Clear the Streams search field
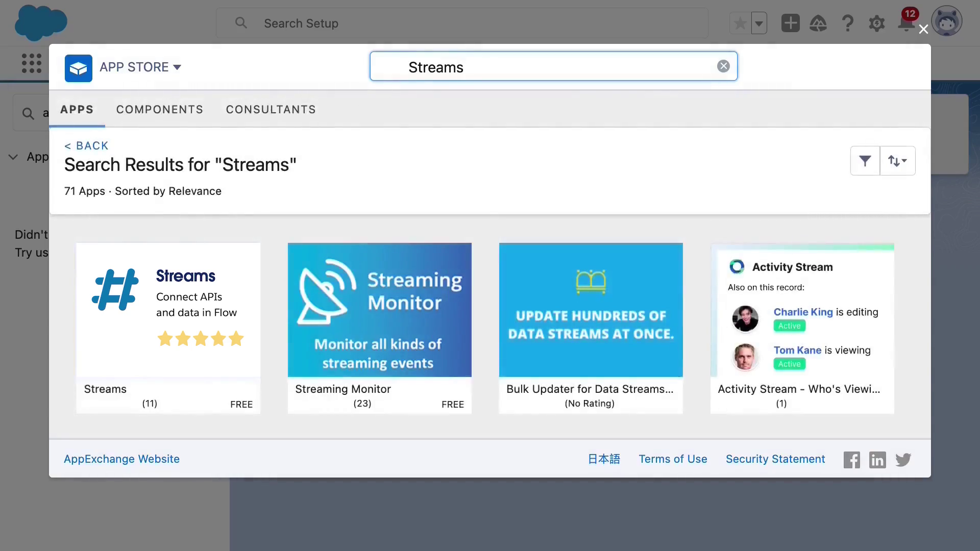The image size is (980, 551). coord(723,66)
